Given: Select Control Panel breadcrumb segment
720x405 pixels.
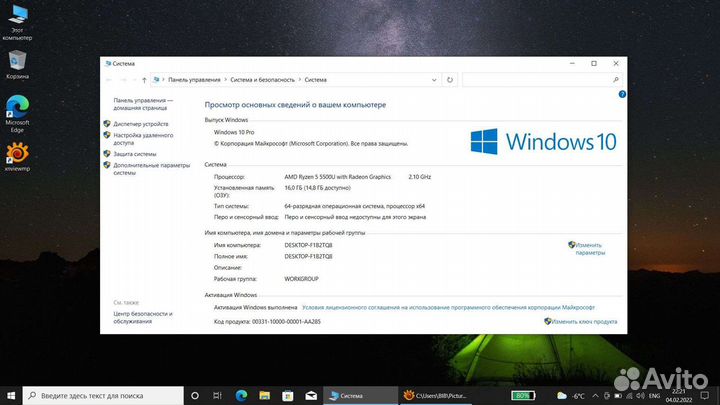Looking at the screenshot, I should tap(194, 80).
